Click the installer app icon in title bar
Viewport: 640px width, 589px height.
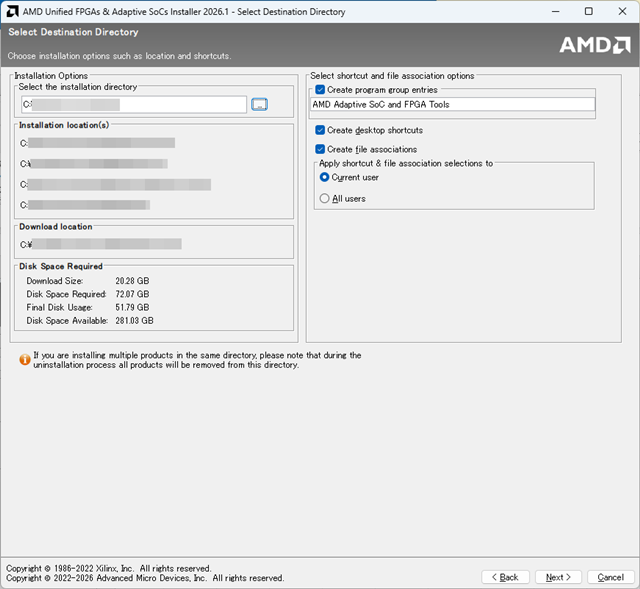(12, 11)
